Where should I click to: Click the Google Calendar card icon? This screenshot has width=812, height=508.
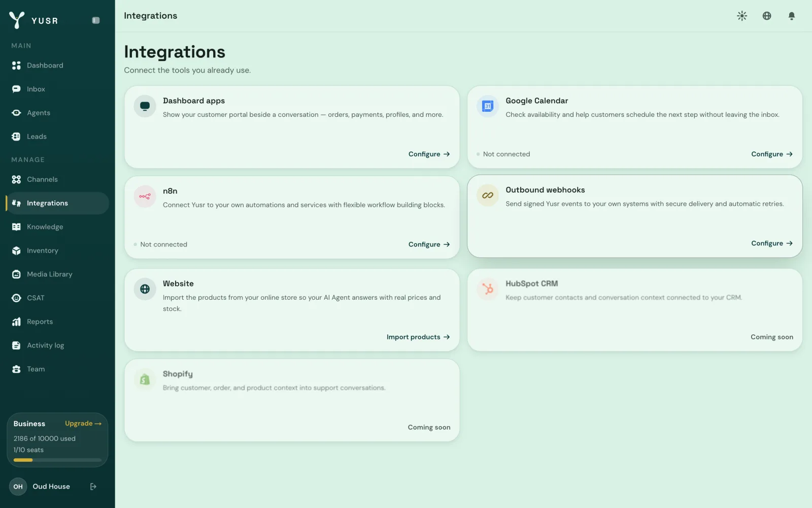coord(488,106)
